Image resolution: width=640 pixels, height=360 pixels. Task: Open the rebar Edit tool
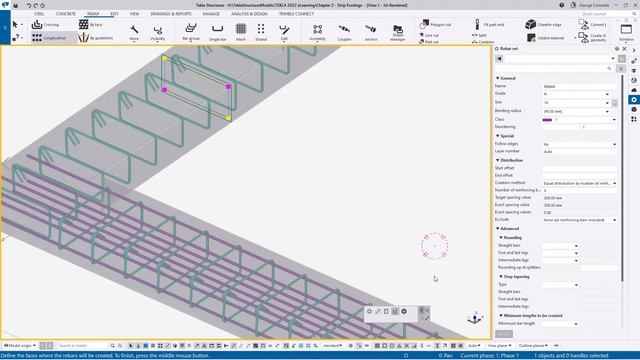pos(284,32)
